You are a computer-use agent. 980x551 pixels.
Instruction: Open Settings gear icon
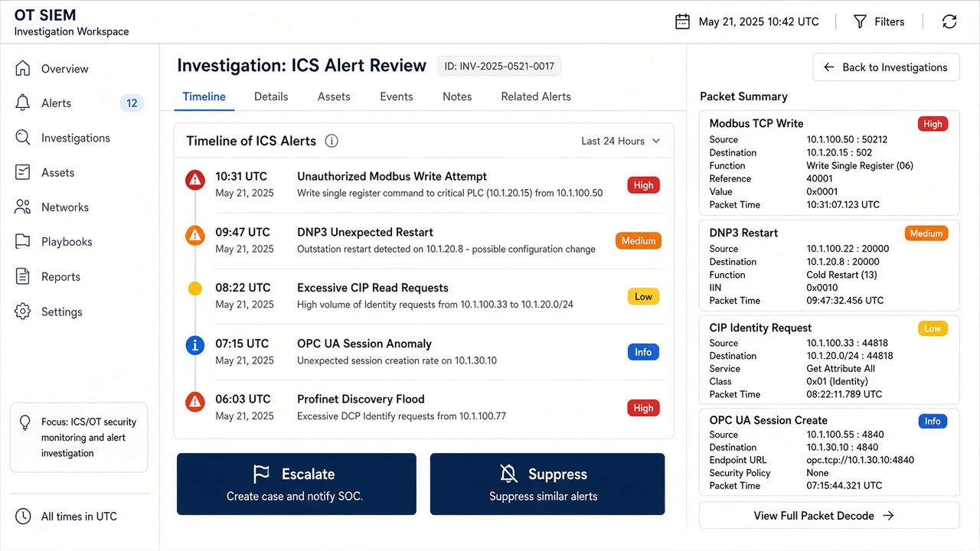tap(23, 311)
